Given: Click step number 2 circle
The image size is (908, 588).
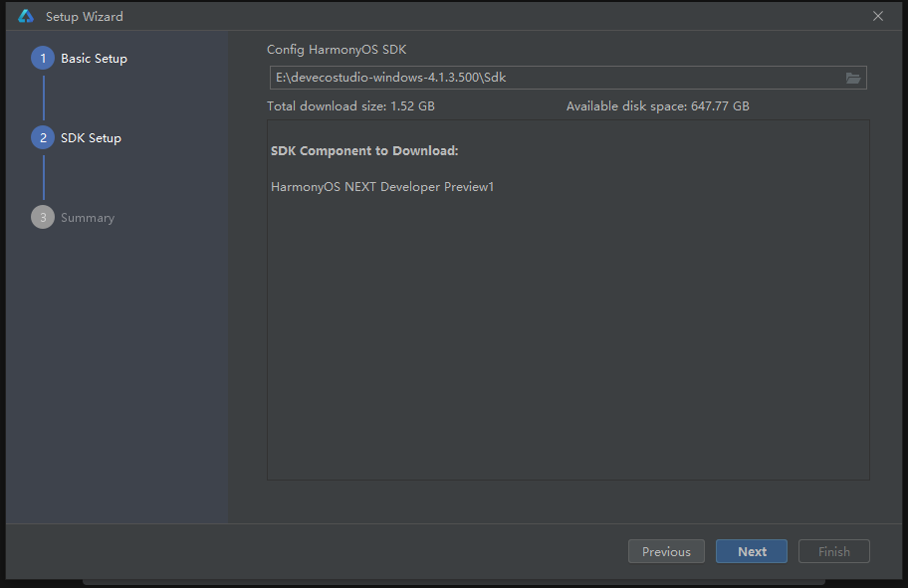Looking at the screenshot, I should [43, 137].
